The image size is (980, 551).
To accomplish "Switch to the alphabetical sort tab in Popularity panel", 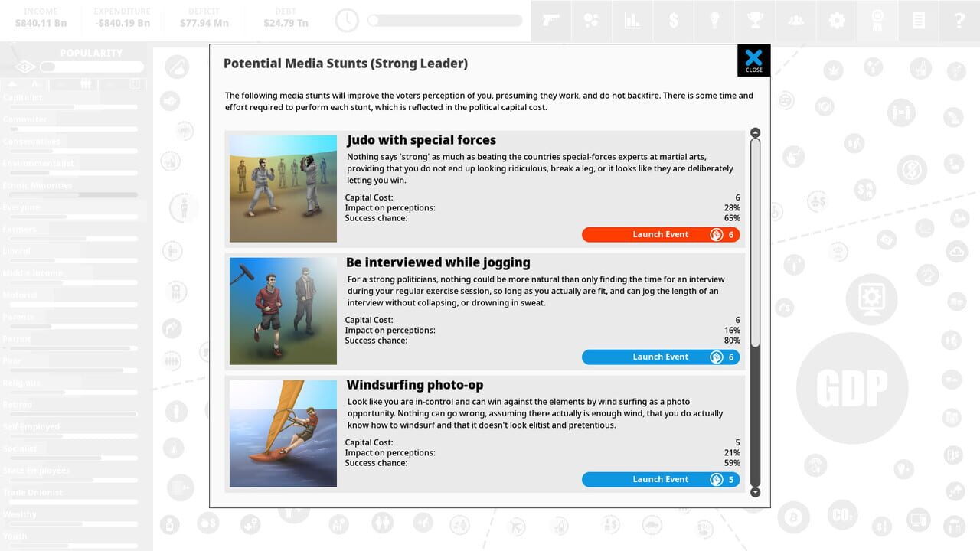I will 34,85.
